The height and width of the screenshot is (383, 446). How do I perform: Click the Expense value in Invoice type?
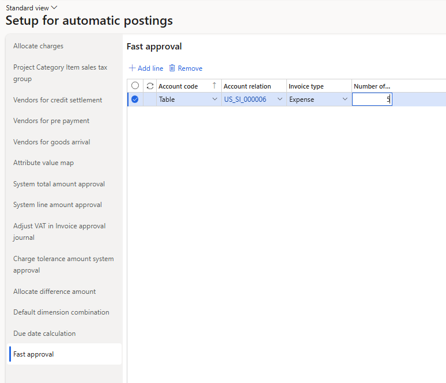(301, 99)
